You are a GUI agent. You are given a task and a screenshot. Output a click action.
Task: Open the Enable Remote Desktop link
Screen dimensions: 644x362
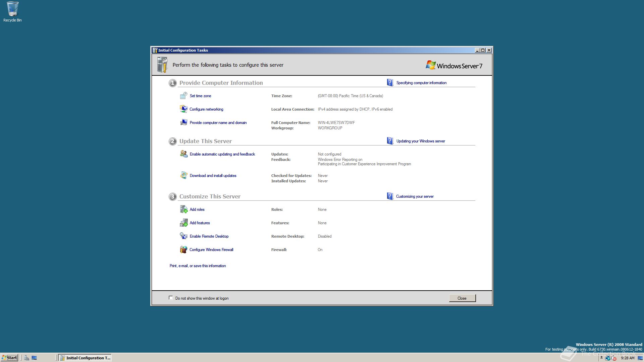pyautogui.click(x=209, y=236)
